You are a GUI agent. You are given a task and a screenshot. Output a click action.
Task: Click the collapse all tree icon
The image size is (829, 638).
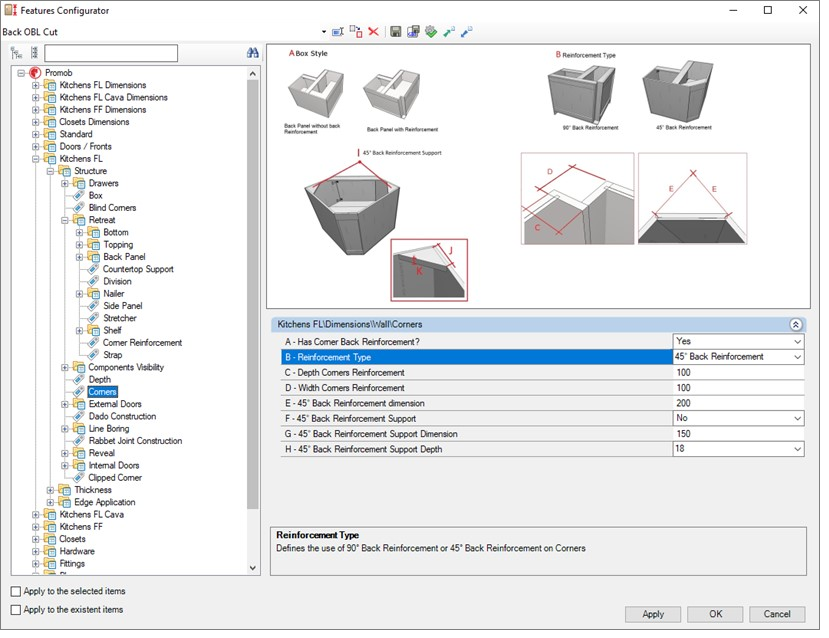[x=34, y=53]
